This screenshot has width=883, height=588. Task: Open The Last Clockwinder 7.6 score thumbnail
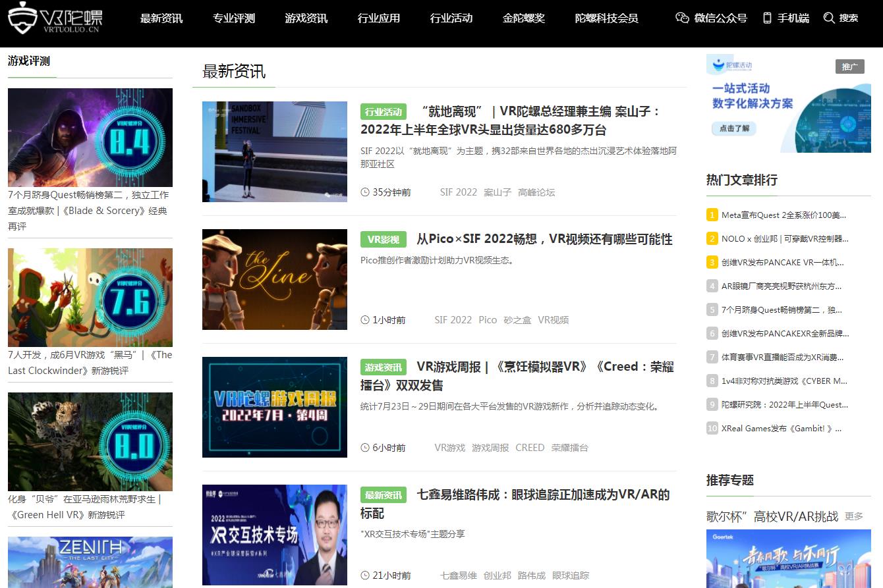coord(90,298)
